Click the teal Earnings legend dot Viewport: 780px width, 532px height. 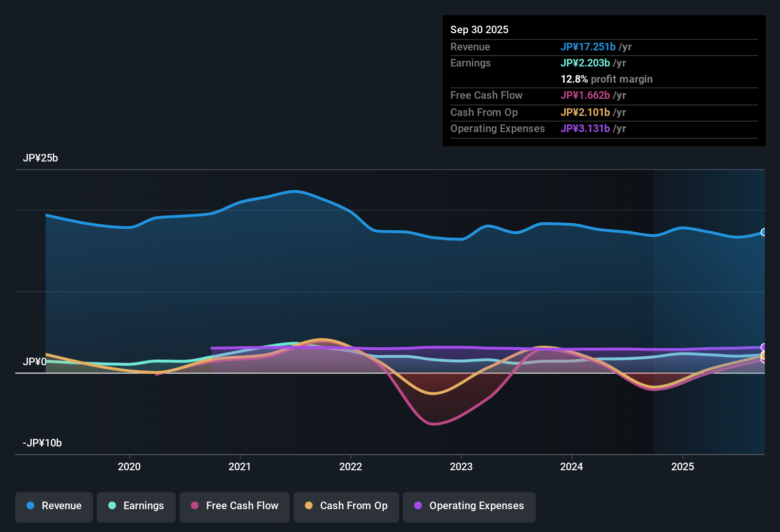click(x=113, y=506)
